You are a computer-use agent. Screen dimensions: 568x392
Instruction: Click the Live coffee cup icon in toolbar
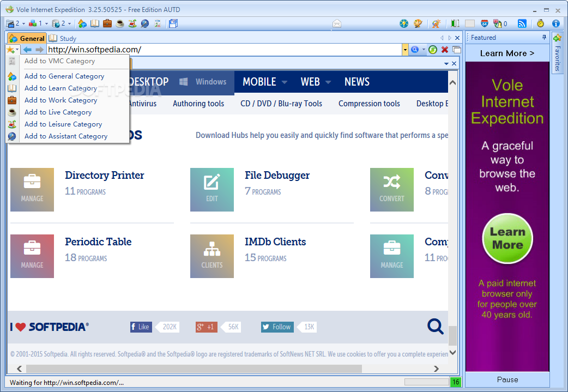coord(120,23)
